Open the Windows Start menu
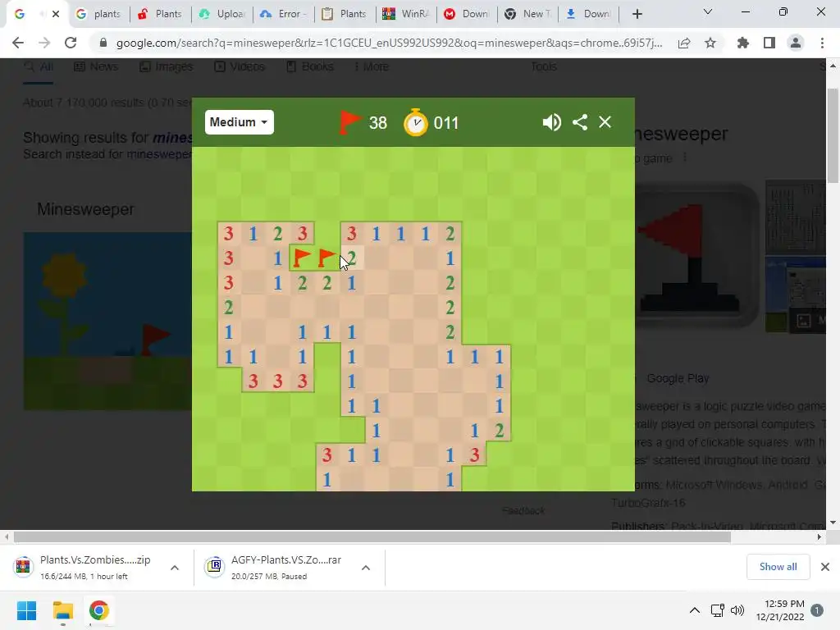The height and width of the screenshot is (630, 840). click(x=26, y=610)
